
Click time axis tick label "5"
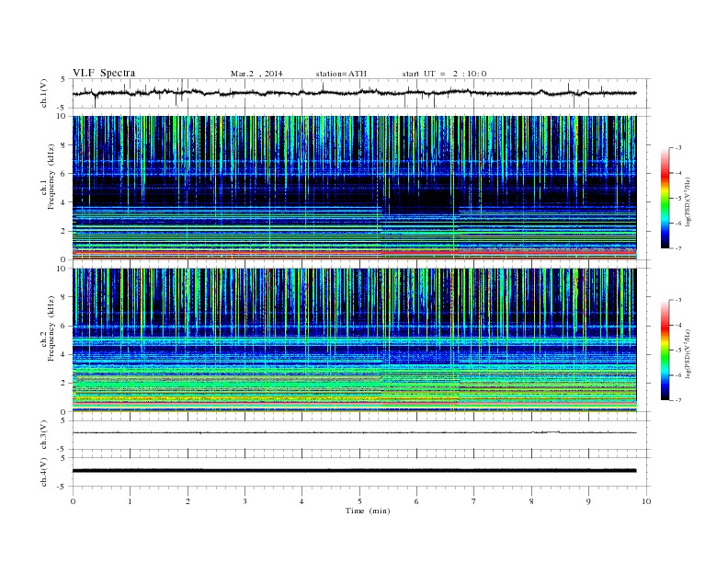359,501
